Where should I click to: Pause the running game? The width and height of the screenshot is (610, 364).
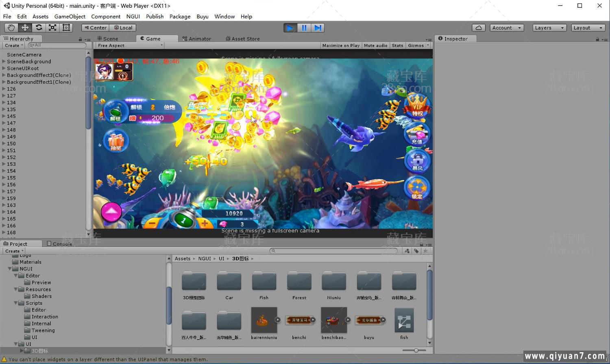(x=304, y=27)
